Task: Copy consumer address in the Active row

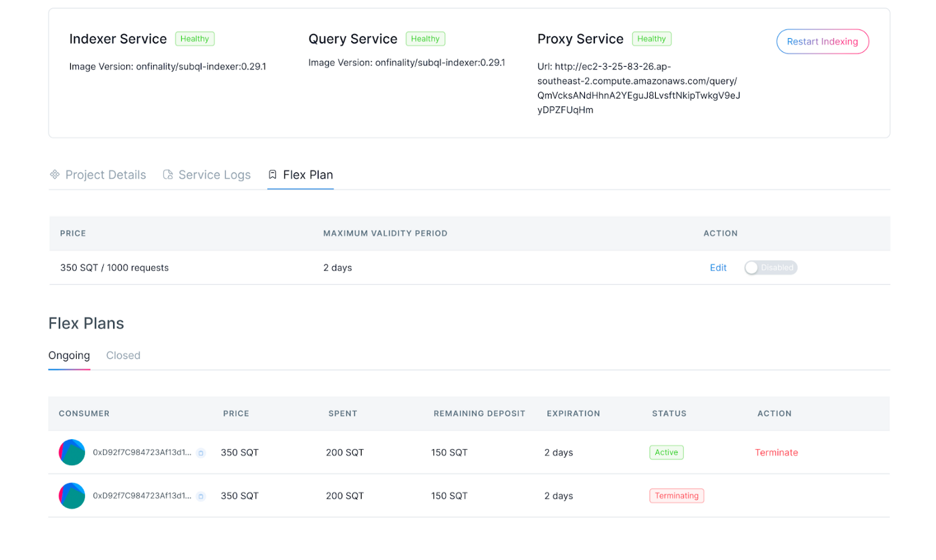Action: [201, 453]
